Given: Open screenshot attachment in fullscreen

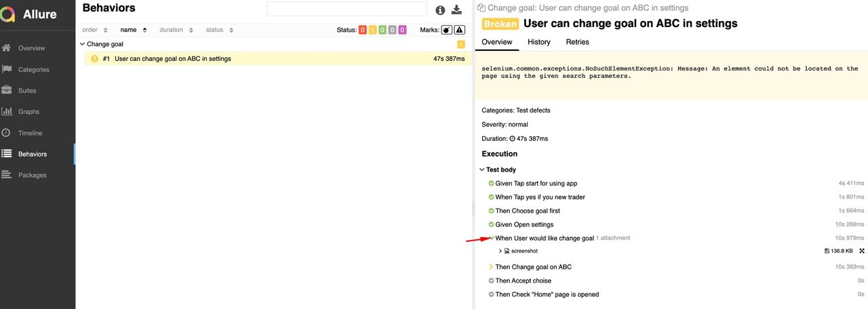Looking at the screenshot, I should coord(862,251).
